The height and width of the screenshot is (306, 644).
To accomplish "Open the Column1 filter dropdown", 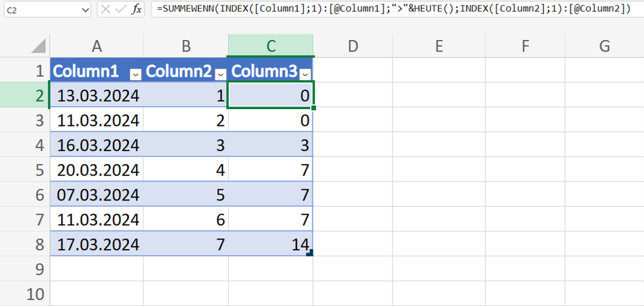I will coord(135,74).
